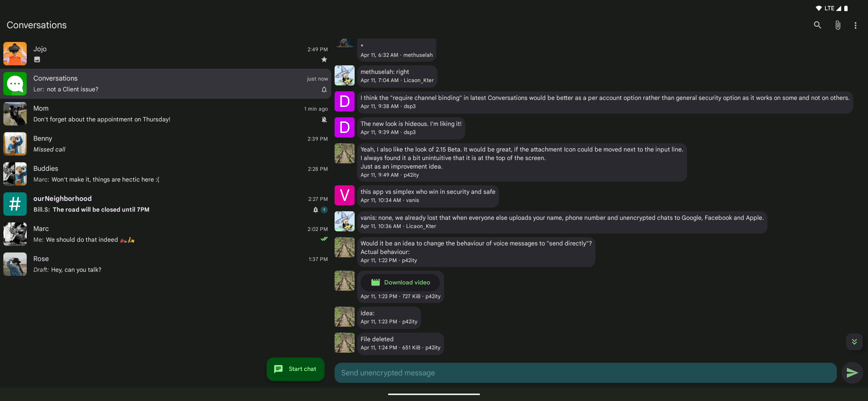Click the star icon on Jojo chat
868x401 pixels.
(324, 59)
